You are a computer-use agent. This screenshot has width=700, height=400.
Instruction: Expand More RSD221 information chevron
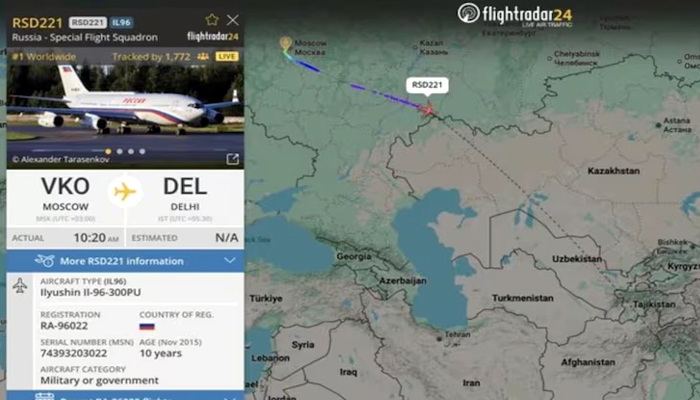click(229, 260)
